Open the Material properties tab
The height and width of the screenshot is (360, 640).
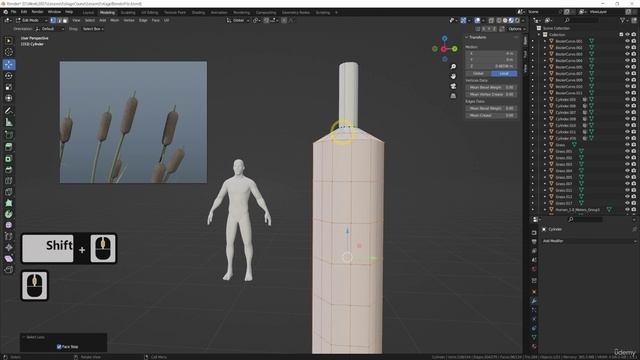pos(534,347)
